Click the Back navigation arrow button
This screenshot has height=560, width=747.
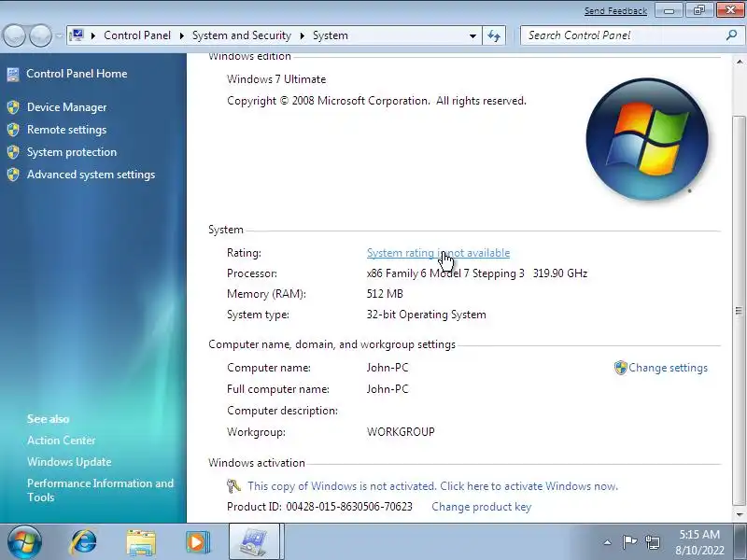(x=14, y=35)
